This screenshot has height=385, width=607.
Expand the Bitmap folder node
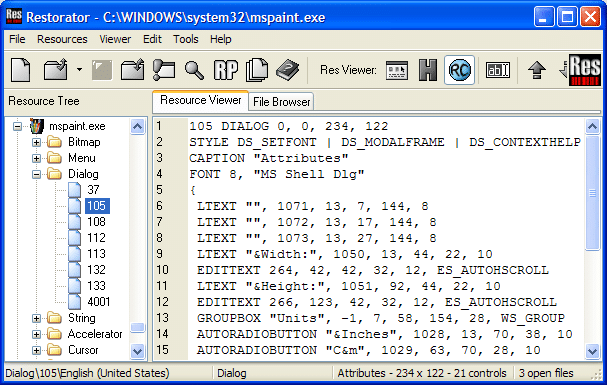click(x=36, y=142)
